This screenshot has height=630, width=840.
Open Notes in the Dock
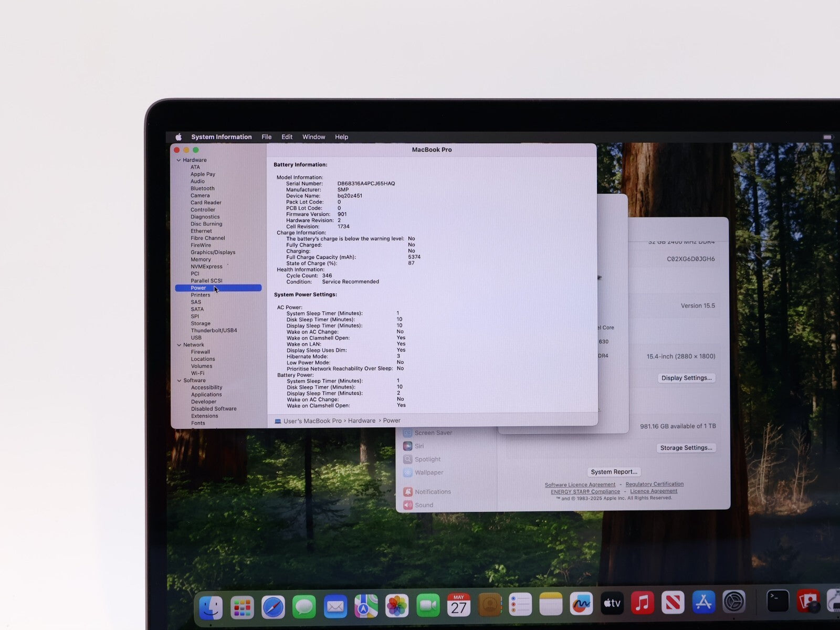coord(551,604)
